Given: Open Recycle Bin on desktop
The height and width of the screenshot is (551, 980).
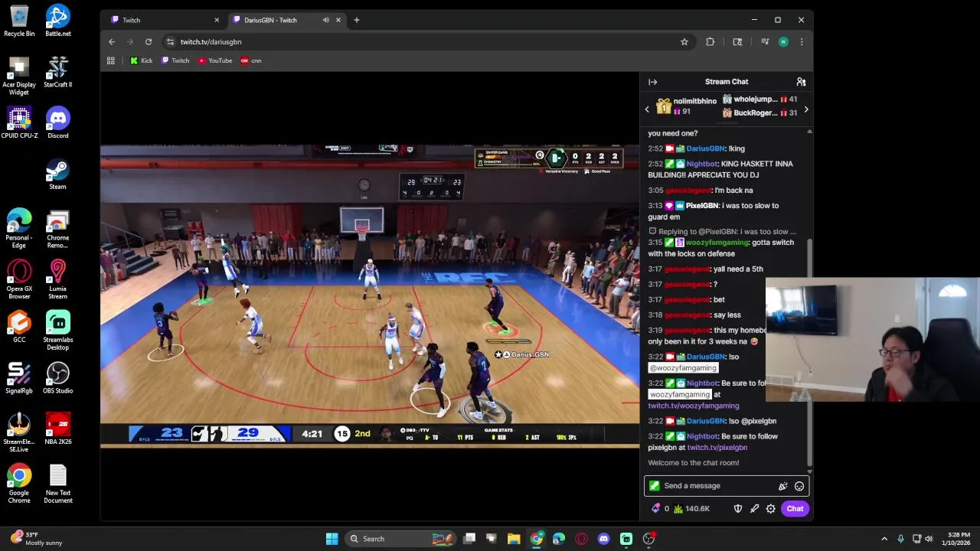Looking at the screenshot, I should 19,21.
